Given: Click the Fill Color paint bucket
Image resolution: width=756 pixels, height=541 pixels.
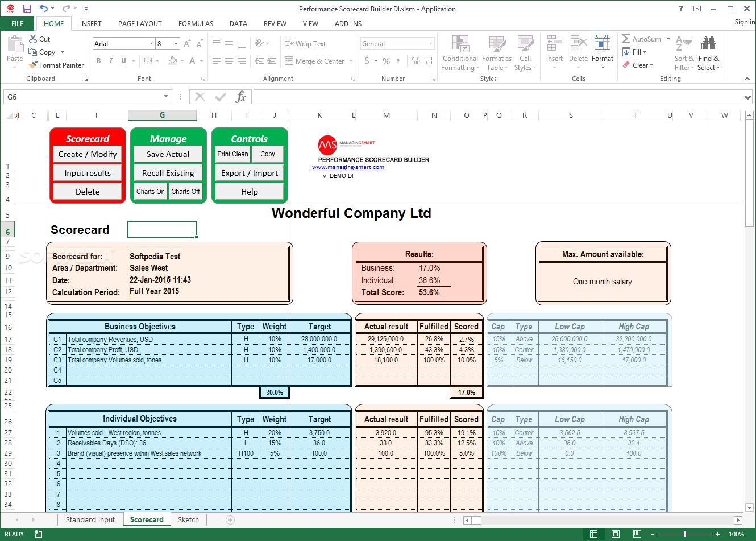Looking at the screenshot, I should coord(173,61).
